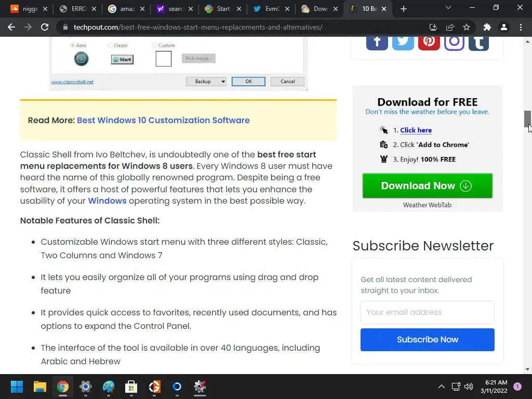The height and width of the screenshot is (399, 532).
Task: Select the Aero radio button
Action: (72, 45)
